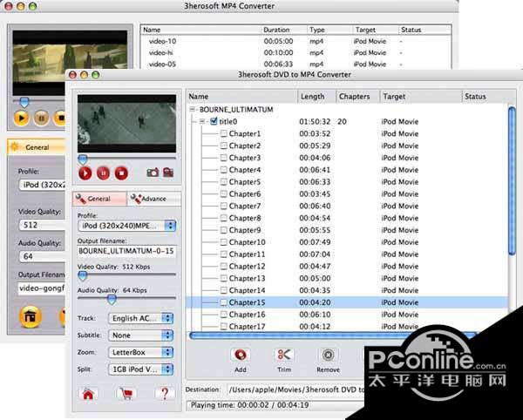Click the seek slider handle in MP4 Converter
The image size is (523, 420).
coord(24,102)
